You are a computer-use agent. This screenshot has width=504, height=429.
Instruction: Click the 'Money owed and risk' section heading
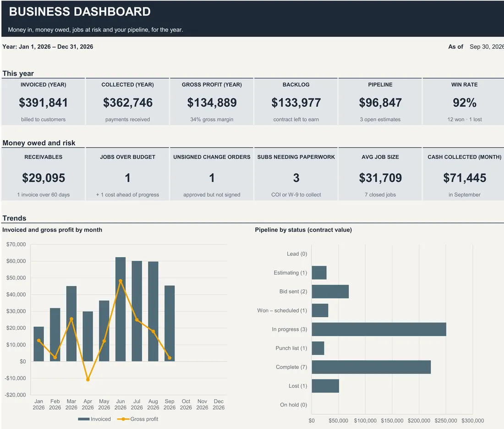pos(39,143)
